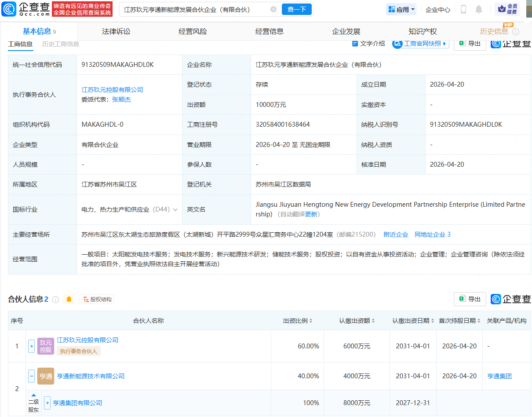Clear the search box with the X icon

(x=274, y=9)
